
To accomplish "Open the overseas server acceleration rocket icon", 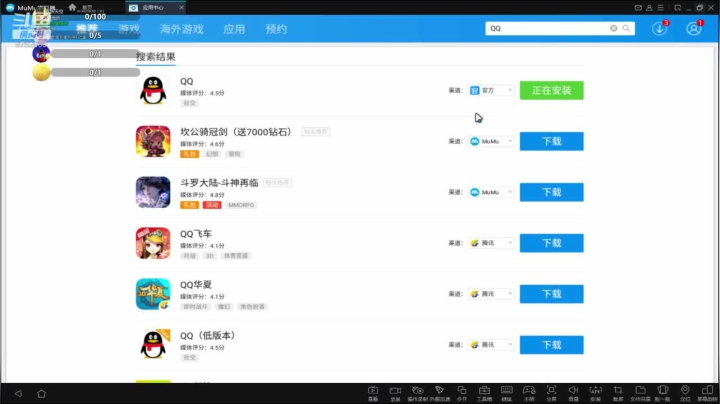I will pos(439,393).
